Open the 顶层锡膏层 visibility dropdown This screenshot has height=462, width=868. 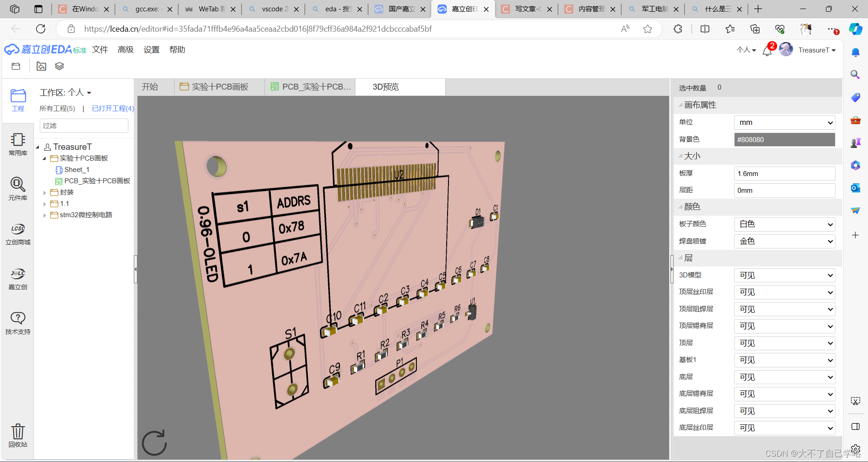pyautogui.click(x=785, y=326)
